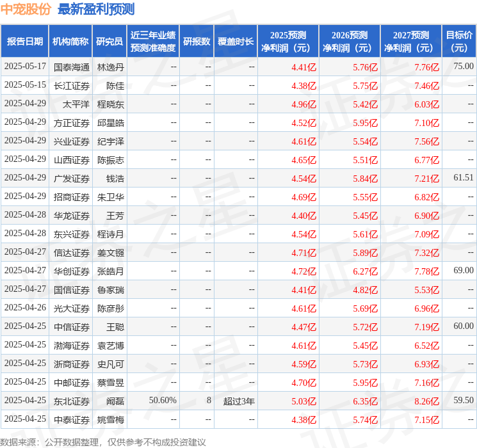The image size is (477, 448).
Task: Click the 光大证券 institution cell
Action: [72, 308]
